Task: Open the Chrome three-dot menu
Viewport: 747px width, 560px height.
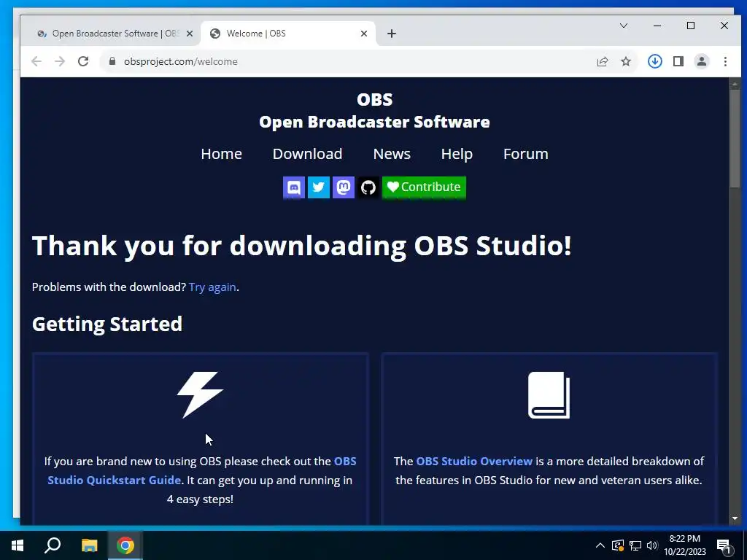Action: 725,61
